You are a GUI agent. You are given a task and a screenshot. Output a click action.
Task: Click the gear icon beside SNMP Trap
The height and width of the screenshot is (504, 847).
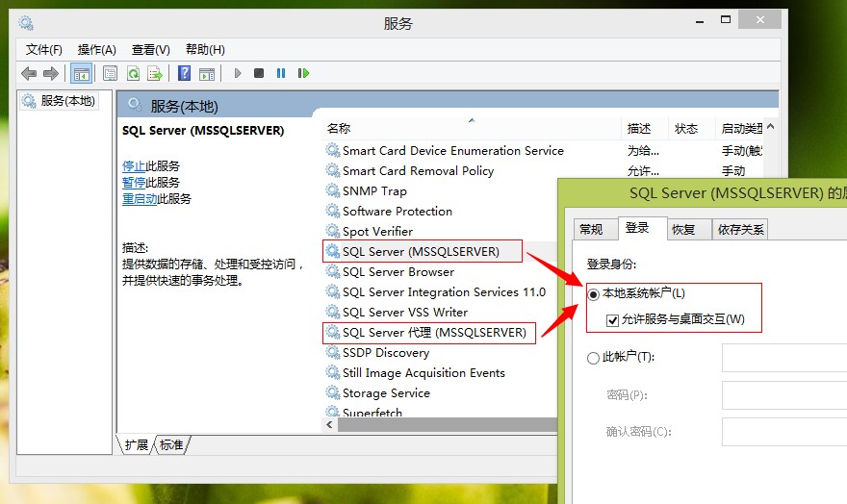click(333, 190)
